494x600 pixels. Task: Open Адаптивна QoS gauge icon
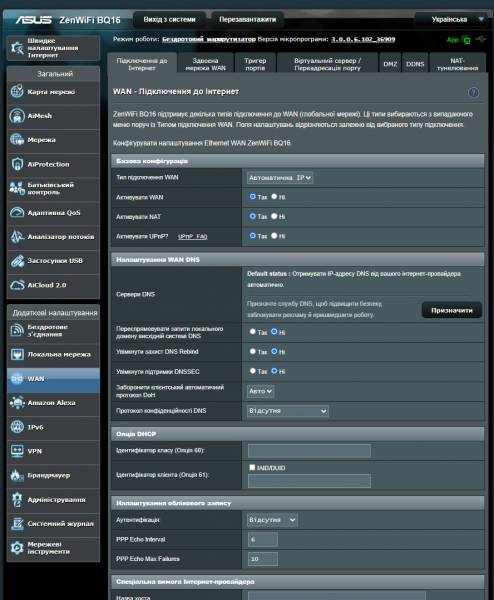pyautogui.click(x=17, y=212)
